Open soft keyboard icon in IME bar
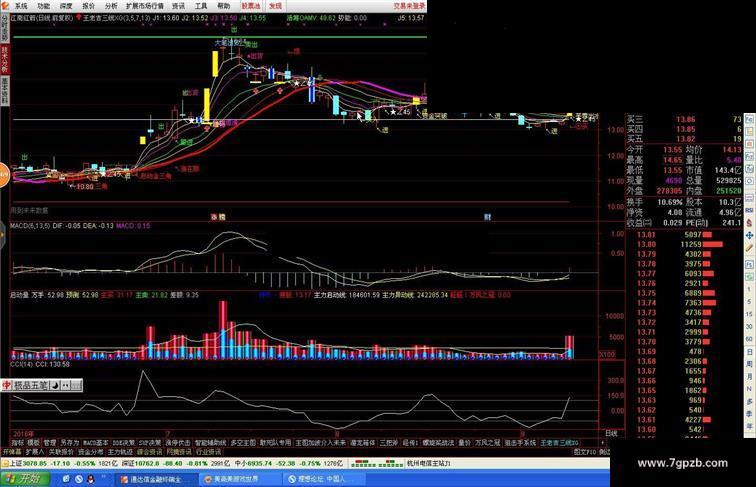756x487 pixels. coord(77,385)
